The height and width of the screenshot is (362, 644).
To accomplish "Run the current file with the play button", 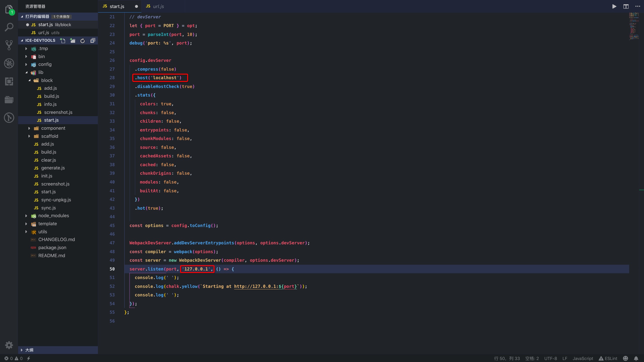I will tap(614, 6).
